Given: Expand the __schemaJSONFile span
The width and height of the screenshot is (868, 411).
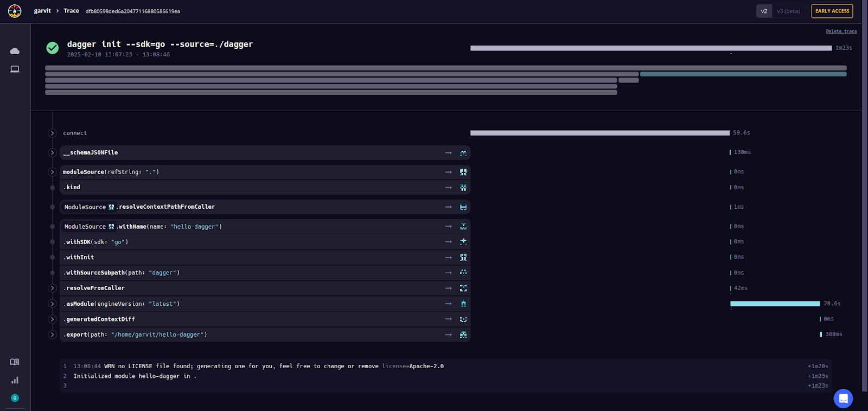Looking at the screenshot, I should pos(53,153).
